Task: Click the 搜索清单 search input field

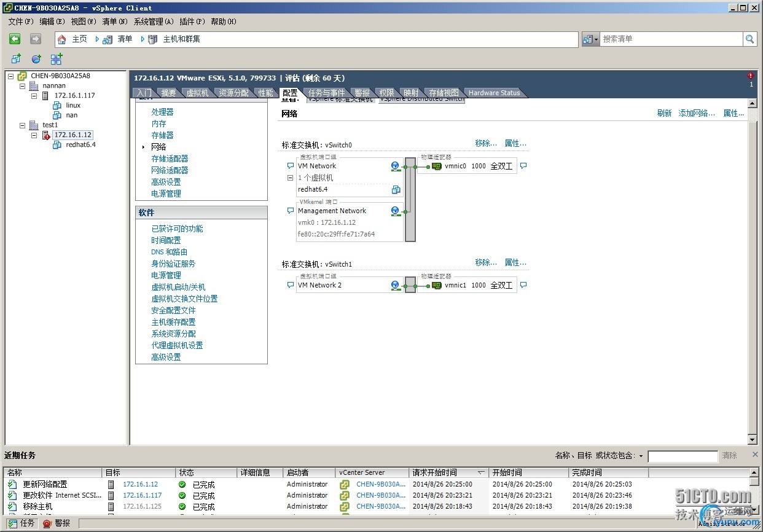Action: (x=671, y=39)
